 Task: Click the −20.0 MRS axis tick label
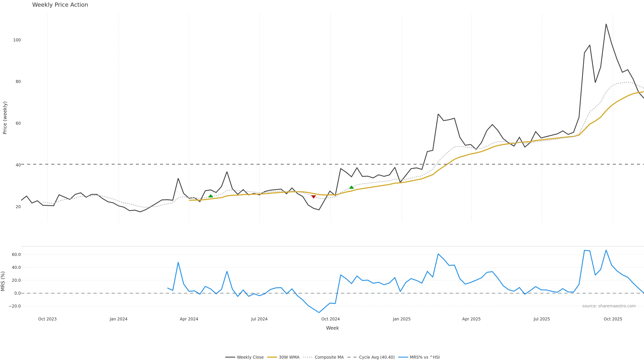[x=15, y=306]
